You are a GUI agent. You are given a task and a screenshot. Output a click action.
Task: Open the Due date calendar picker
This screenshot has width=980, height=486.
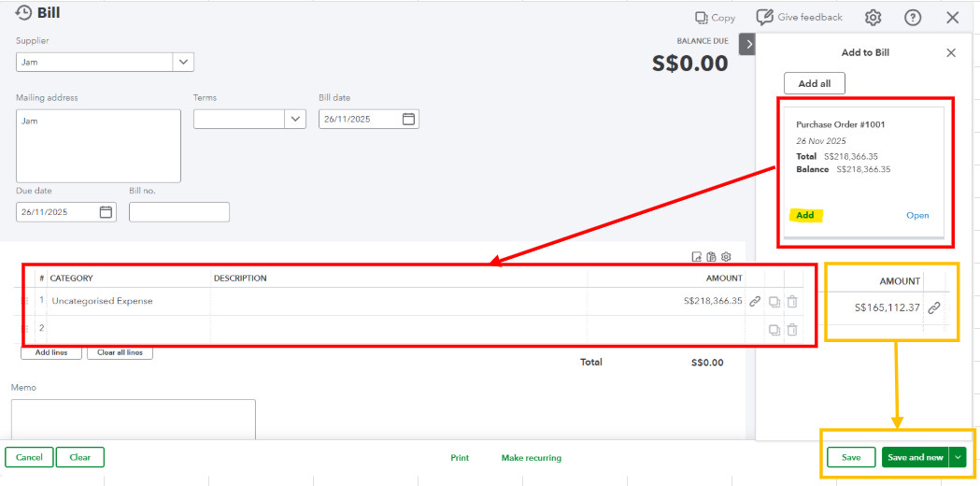106,212
